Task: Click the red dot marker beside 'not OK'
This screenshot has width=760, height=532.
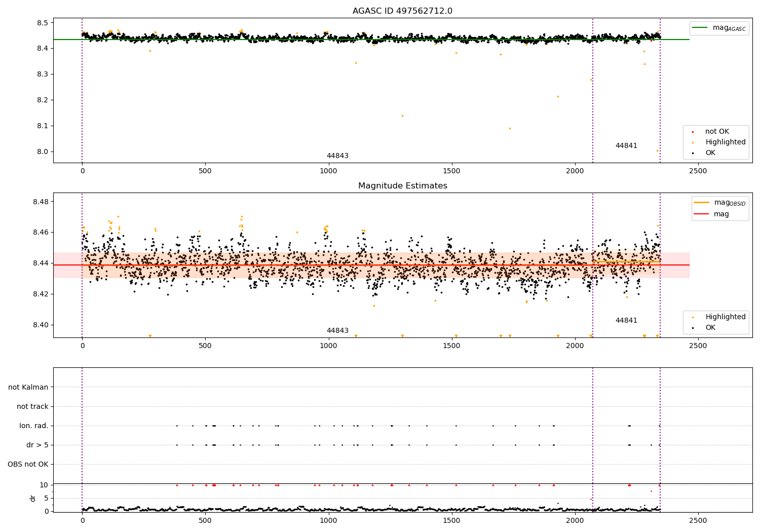Action: coord(693,132)
